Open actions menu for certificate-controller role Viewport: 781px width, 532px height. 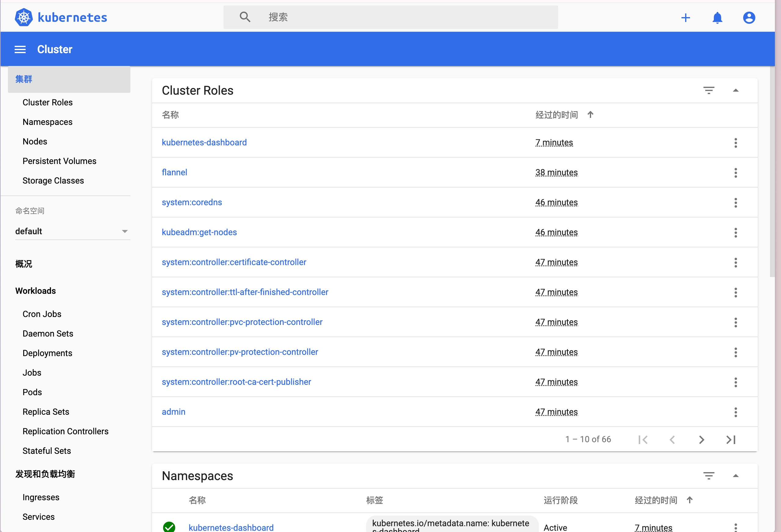(736, 262)
